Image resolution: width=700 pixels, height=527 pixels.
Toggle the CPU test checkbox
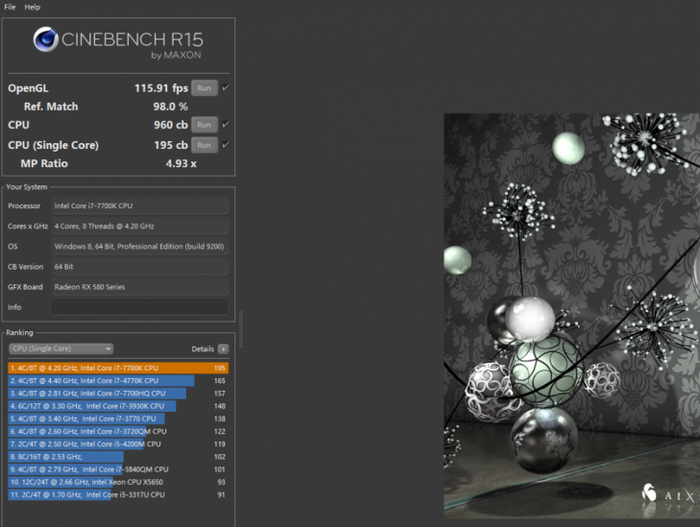click(225, 124)
